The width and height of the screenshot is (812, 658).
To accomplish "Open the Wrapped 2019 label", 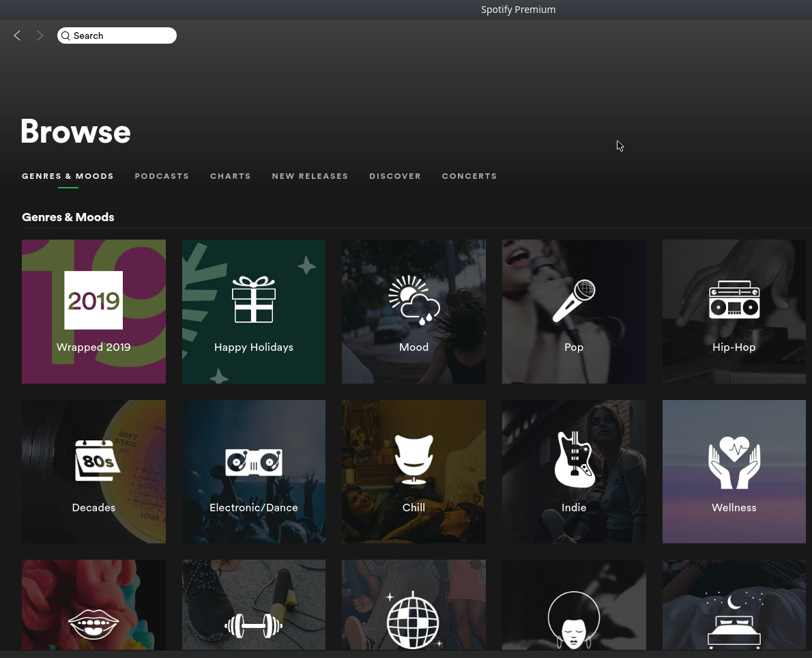I will [93, 347].
